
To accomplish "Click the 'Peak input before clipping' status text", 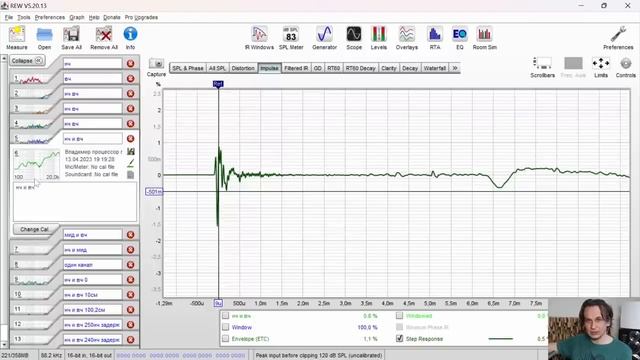I will click(319, 356).
